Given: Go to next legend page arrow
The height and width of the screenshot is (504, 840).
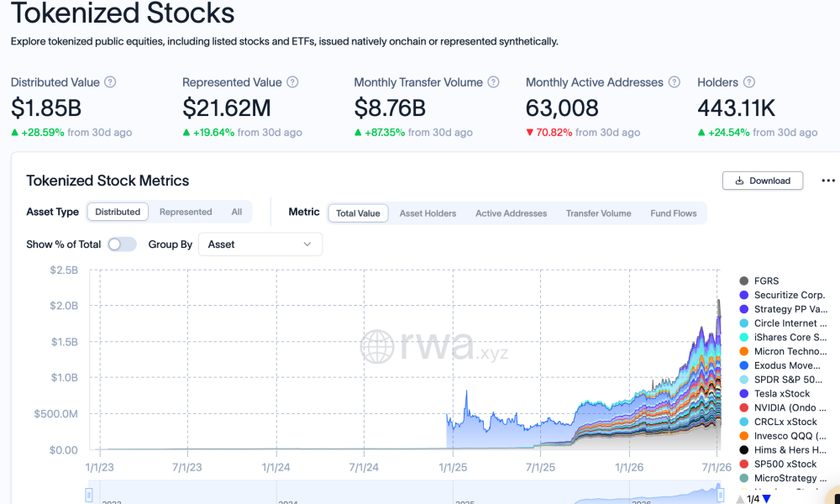Looking at the screenshot, I should point(767,499).
